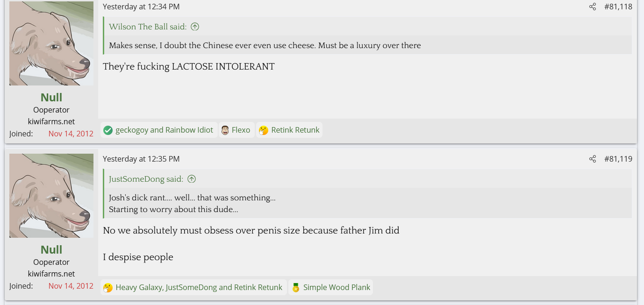This screenshot has height=305, width=644.
Task: Click 'Yesterday at 12:34 PM' timestamp
Action: click(141, 7)
